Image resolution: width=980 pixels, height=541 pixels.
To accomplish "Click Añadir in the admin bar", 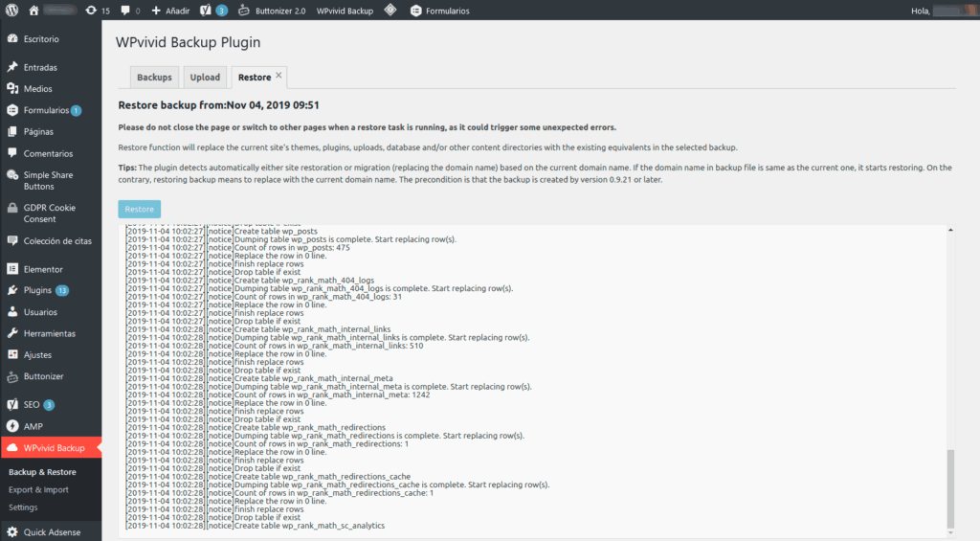I will (168, 11).
